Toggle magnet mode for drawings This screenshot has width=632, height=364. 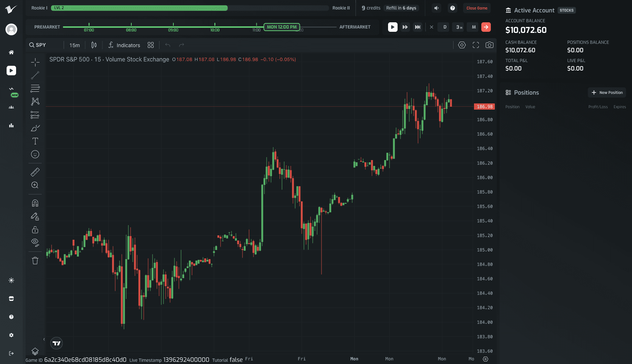(x=35, y=203)
